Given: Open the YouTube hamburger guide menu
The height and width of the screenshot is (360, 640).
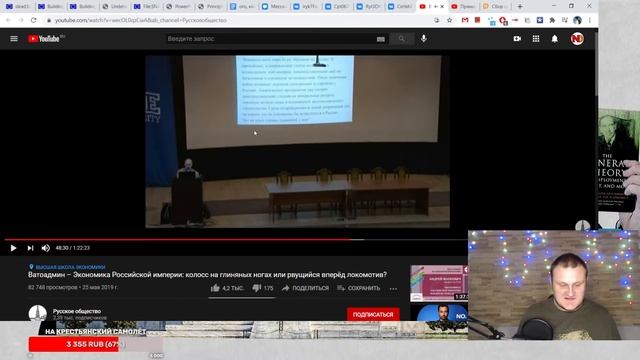Looking at the screenshot, I should pyautogui.click(x=14, y=38).
